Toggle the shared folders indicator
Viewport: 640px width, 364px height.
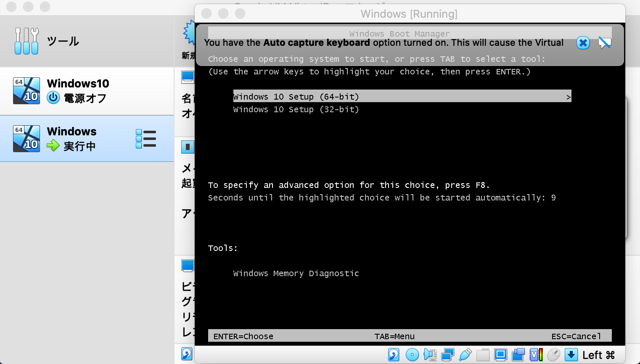483,354
